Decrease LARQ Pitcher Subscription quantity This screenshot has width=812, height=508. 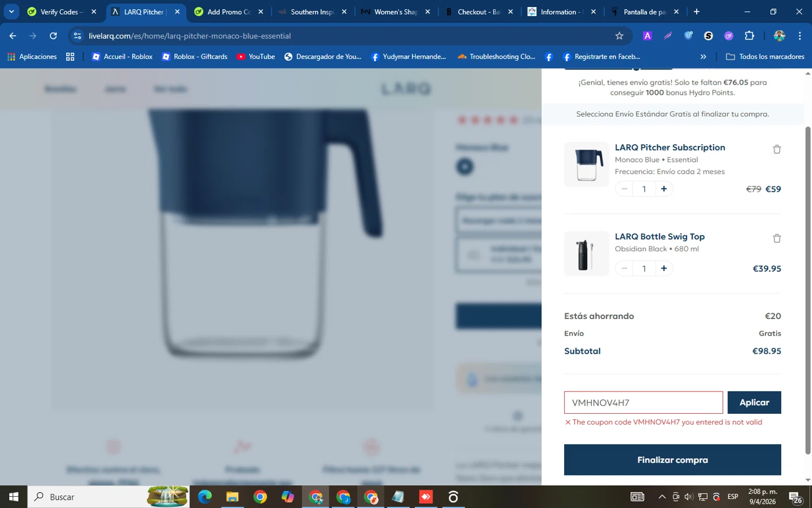(x=624, y=189)
